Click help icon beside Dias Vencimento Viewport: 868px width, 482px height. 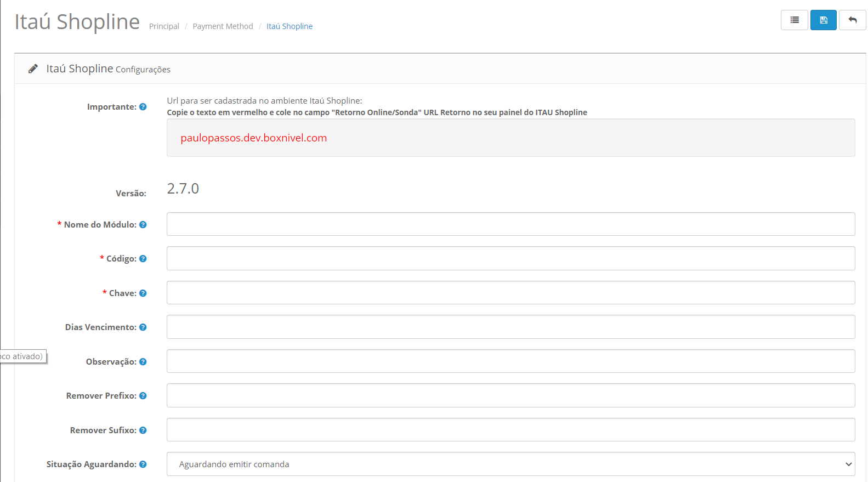coord(143,327)
